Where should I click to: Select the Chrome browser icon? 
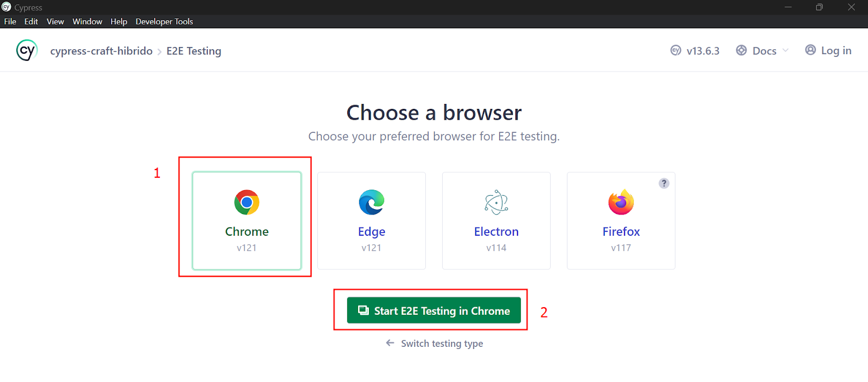(247, 202)
